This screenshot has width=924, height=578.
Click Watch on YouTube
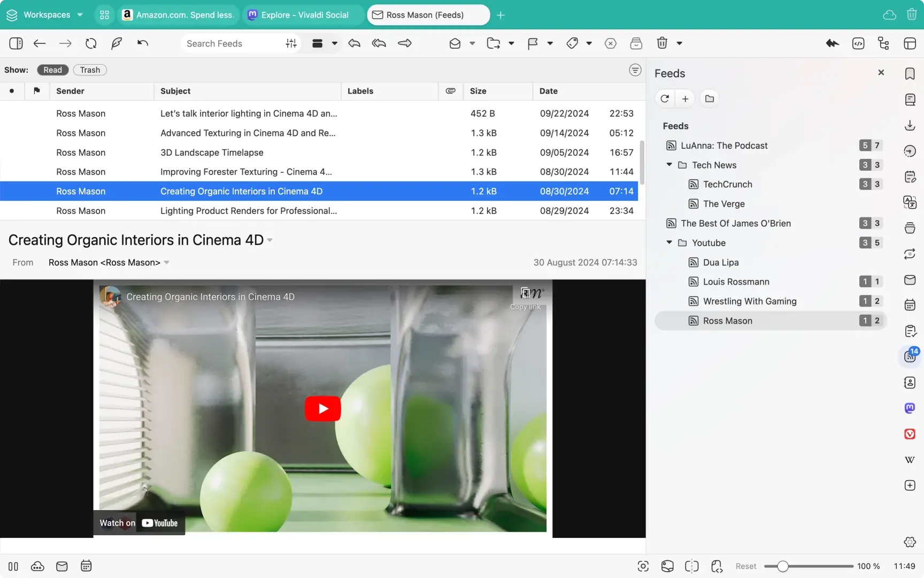tap(138, 523)
